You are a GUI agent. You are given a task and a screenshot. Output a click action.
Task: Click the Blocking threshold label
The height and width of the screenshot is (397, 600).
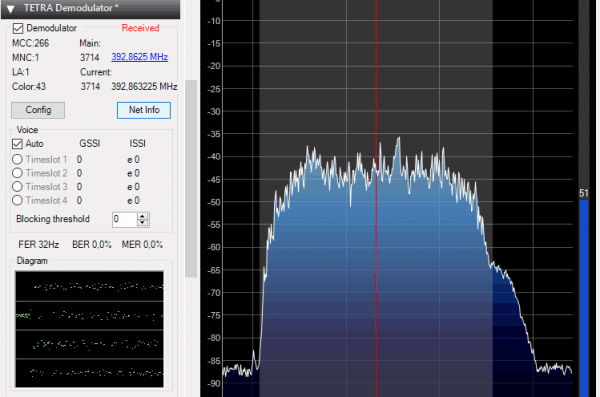tap(53, 219)
